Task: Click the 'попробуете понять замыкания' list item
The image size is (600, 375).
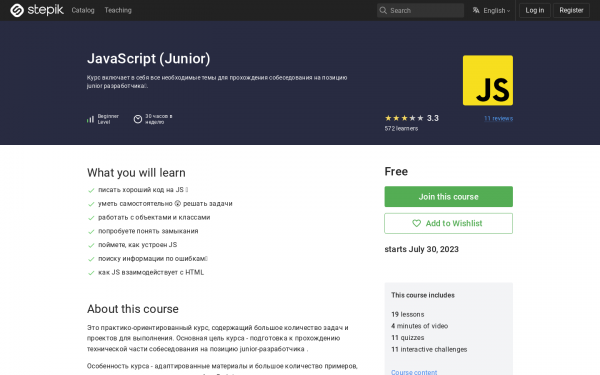Action: click(148, 231)
